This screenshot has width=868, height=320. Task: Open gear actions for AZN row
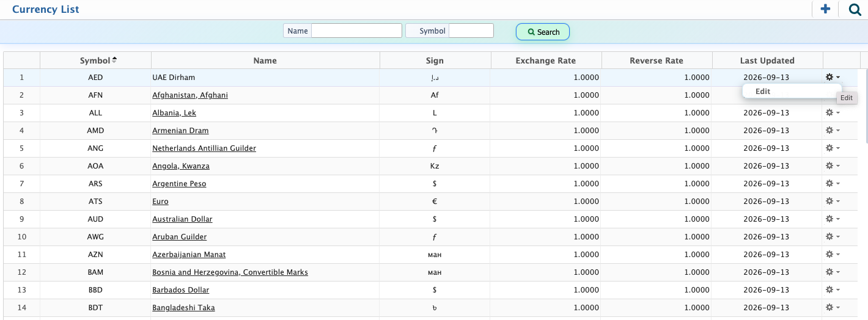point(833,254)
